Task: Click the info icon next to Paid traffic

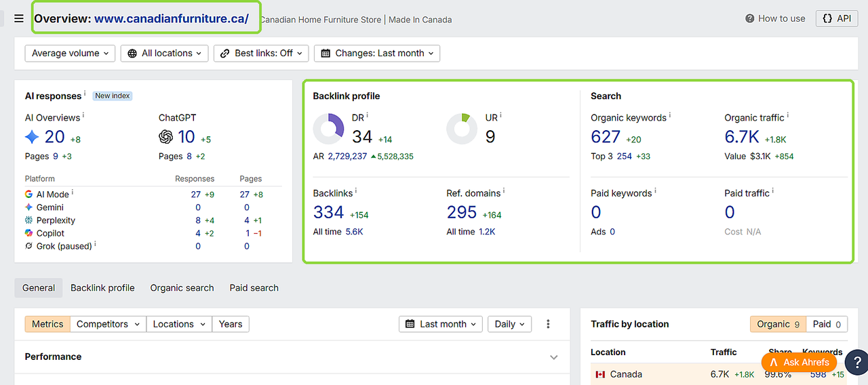Action: [x=773, y=192]
